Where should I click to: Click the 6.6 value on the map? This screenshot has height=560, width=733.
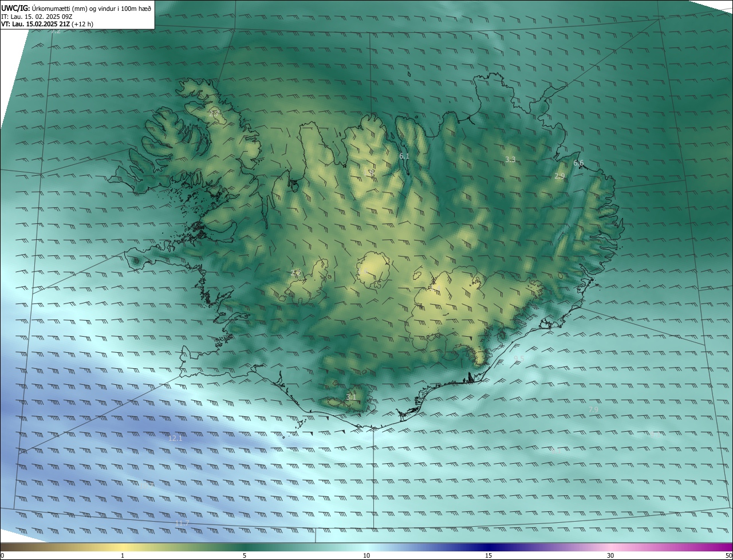578,163
